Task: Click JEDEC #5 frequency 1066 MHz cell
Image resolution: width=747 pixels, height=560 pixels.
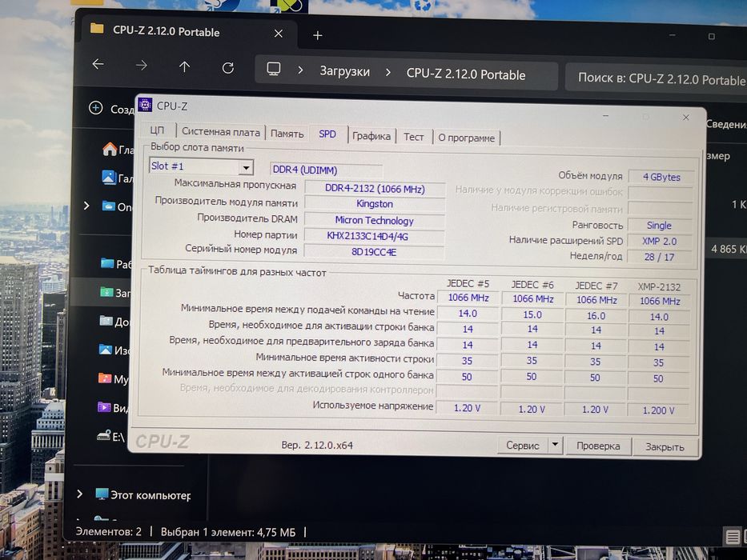Action: pos(468,298)
